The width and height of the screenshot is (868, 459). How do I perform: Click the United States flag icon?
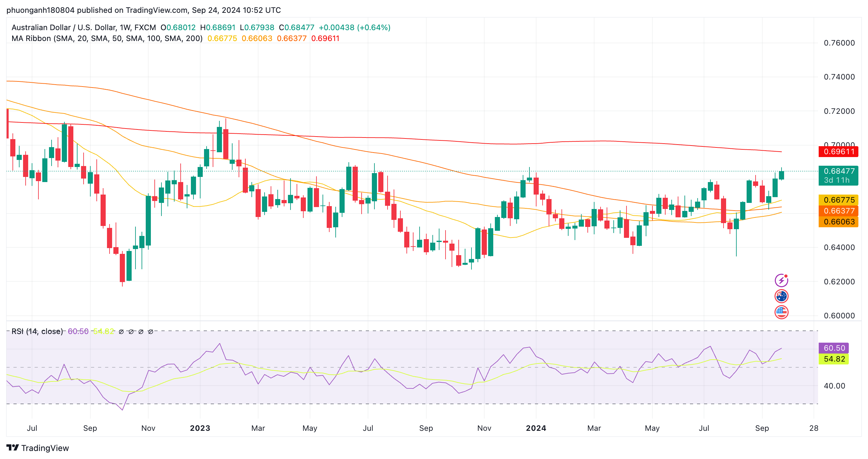(x=781, y=312)
